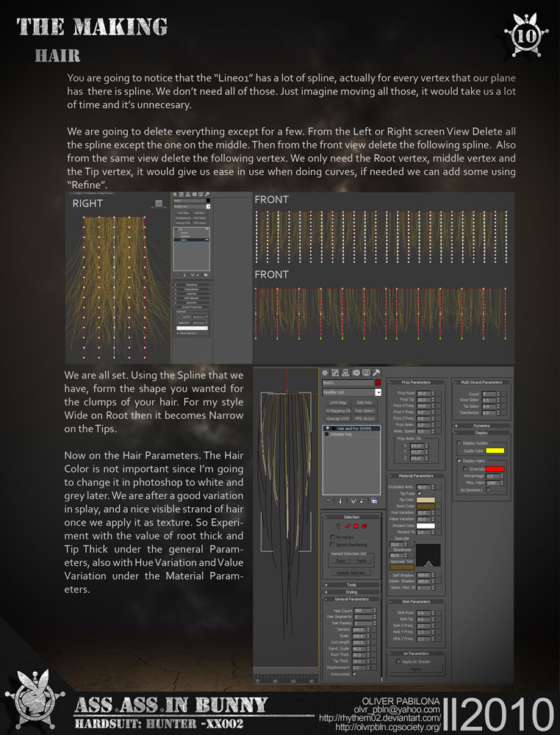Image resolution: width=560 pixels, height=735 pixels.
Task: Open the Create tab in the Hair and Fur command panel
Action: [x=326, y=373]
